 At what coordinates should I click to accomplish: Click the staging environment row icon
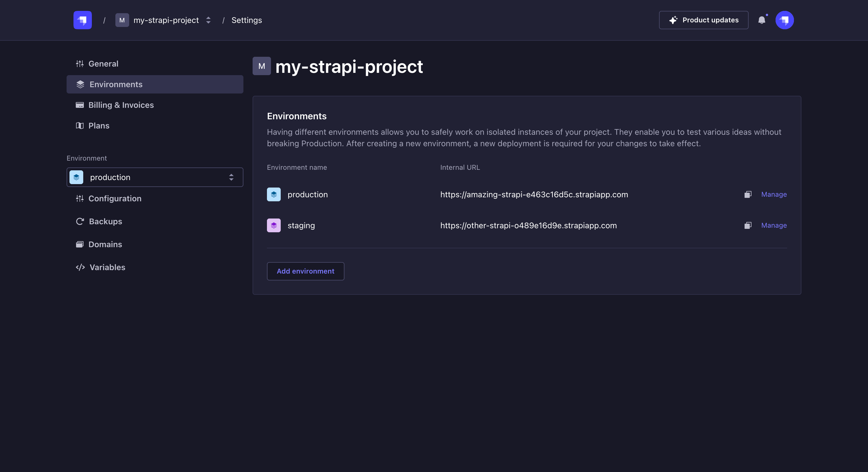tap(274, 226)
